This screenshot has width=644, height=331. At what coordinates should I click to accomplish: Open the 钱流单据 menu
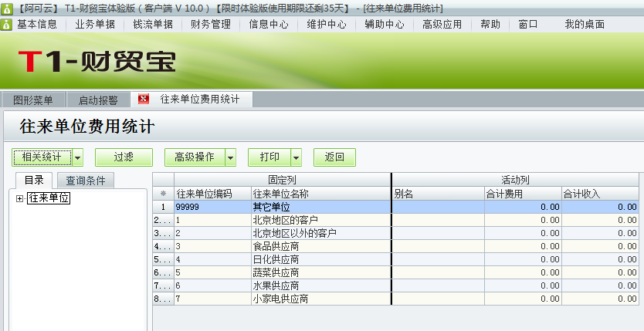point(153,25)
